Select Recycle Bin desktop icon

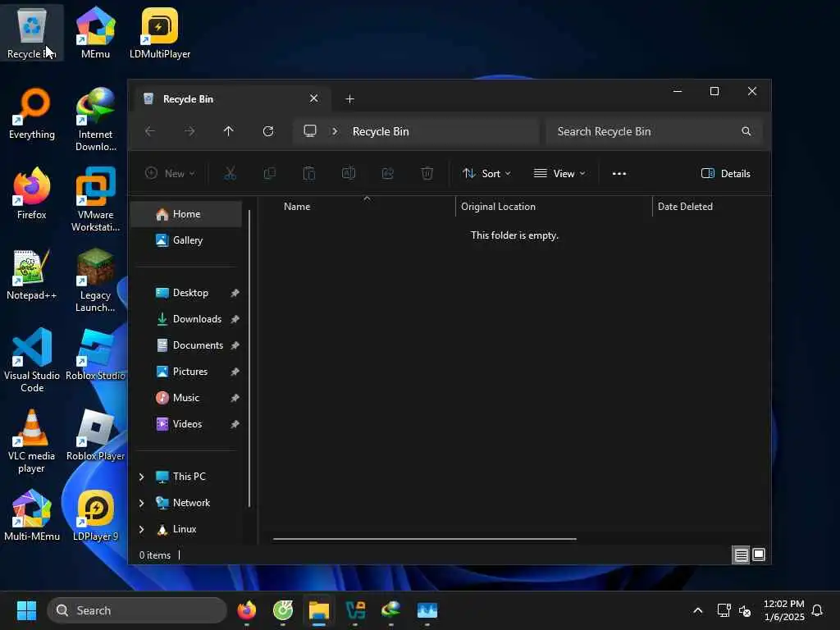(x=32, y=33)
